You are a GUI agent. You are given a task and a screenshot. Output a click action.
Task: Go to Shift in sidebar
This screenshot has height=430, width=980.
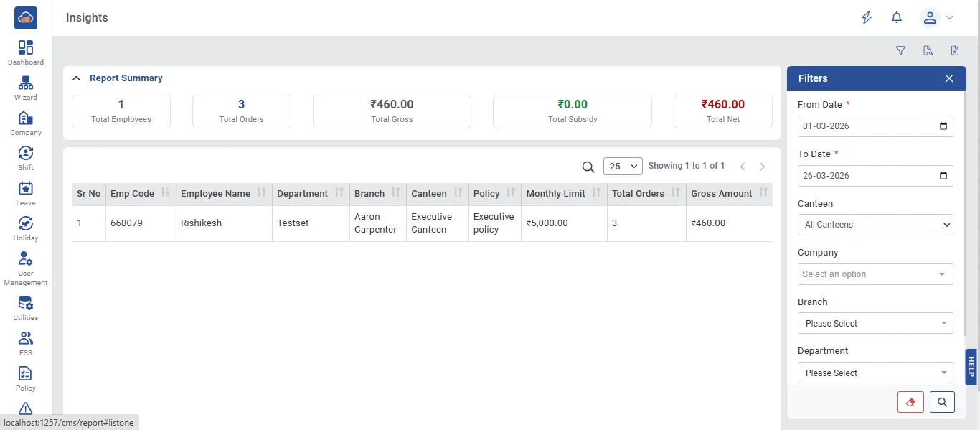tap(26, 159)
